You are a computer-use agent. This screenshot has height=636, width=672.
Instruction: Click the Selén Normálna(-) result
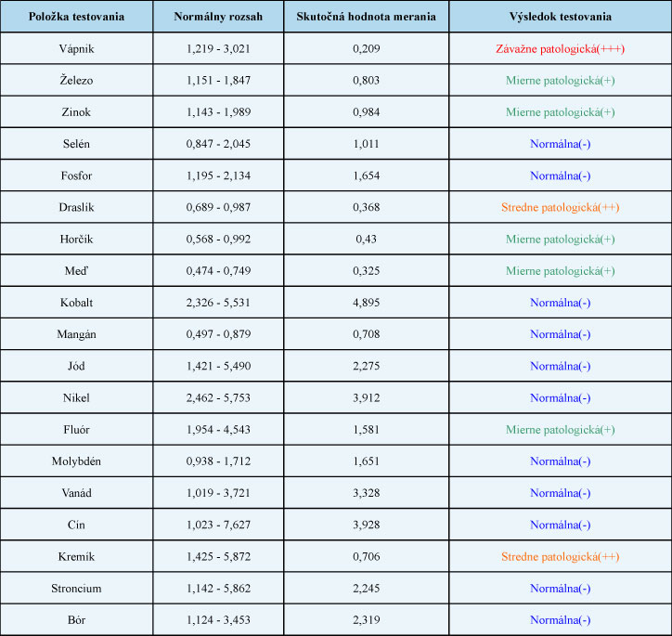click(560, 144)
